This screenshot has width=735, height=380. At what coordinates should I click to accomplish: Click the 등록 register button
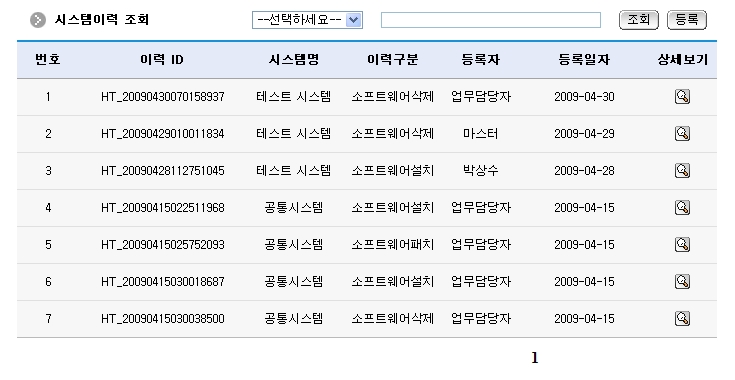[x=687, y=20]
